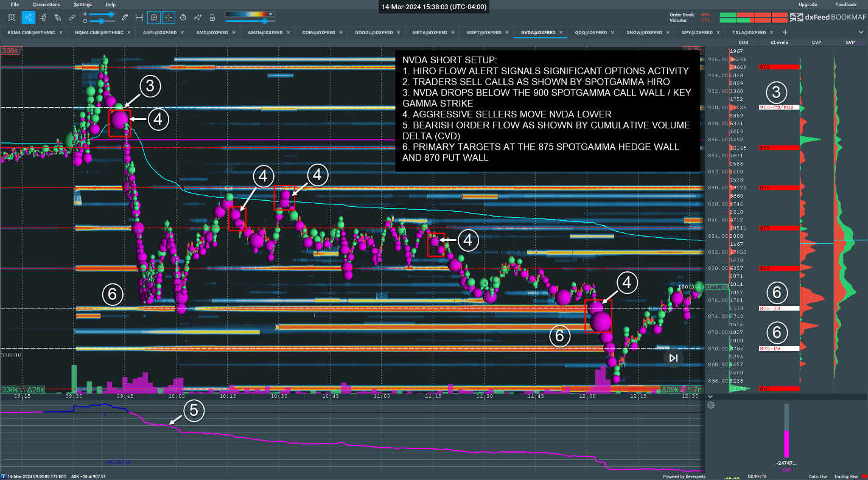Viewport: 868px width, 480px height.
Task: Close the ESM4.CME@RITHMIC tab
Action: click(61, 32)
